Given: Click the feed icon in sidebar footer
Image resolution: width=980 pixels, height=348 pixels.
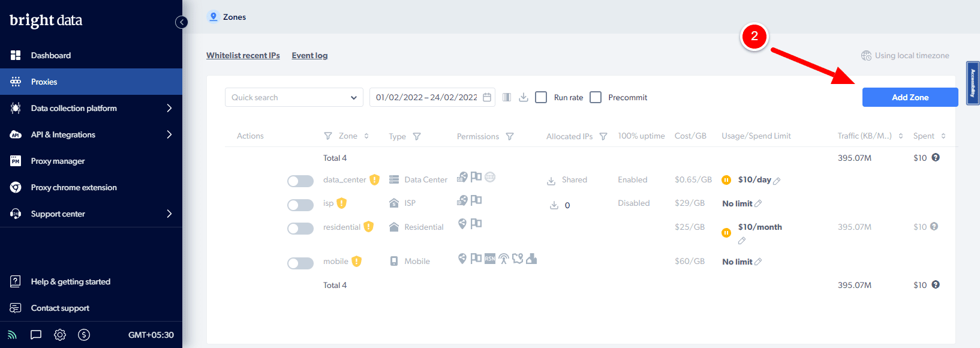Looking at the screenshot, I should pos(13,335).
